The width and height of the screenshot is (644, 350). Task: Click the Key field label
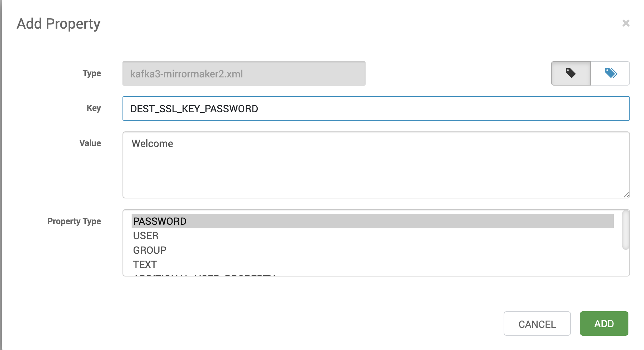pyautogui.click(x=94, y=108)
